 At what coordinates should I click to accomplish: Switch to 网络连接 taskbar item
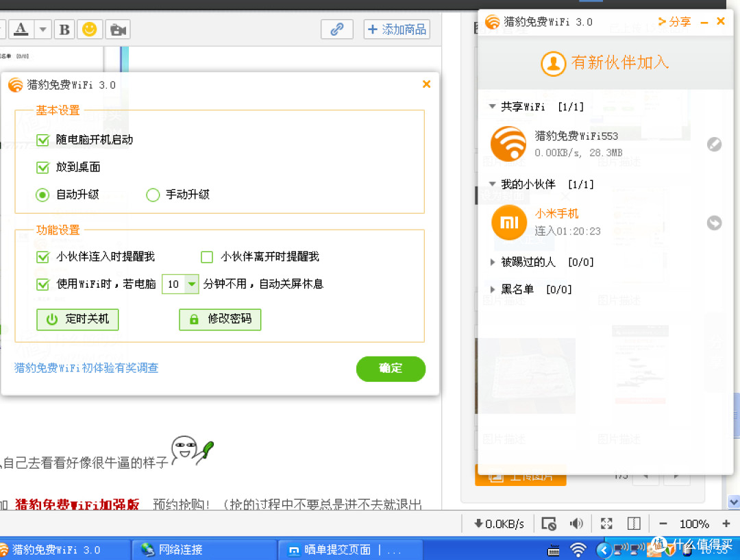coord(204,550)
